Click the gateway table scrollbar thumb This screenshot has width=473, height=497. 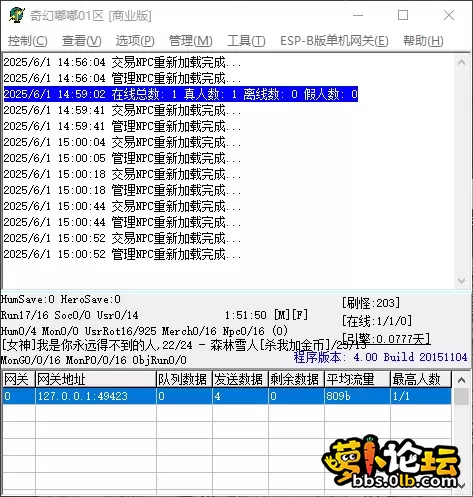[461, 397]
